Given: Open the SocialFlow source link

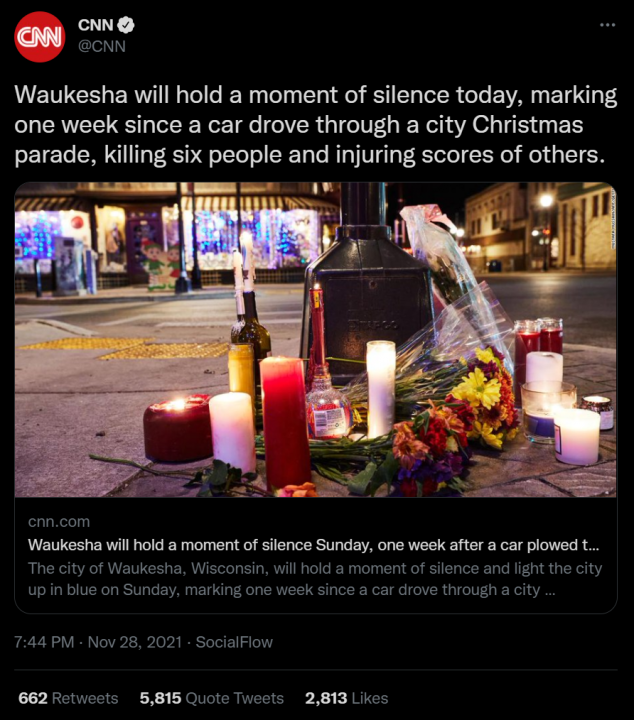Looking at the screenshot, I should pos(234,642).
